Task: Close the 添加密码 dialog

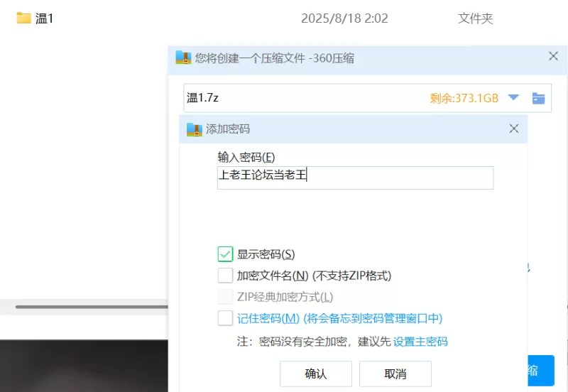Action: click(513, 129)
